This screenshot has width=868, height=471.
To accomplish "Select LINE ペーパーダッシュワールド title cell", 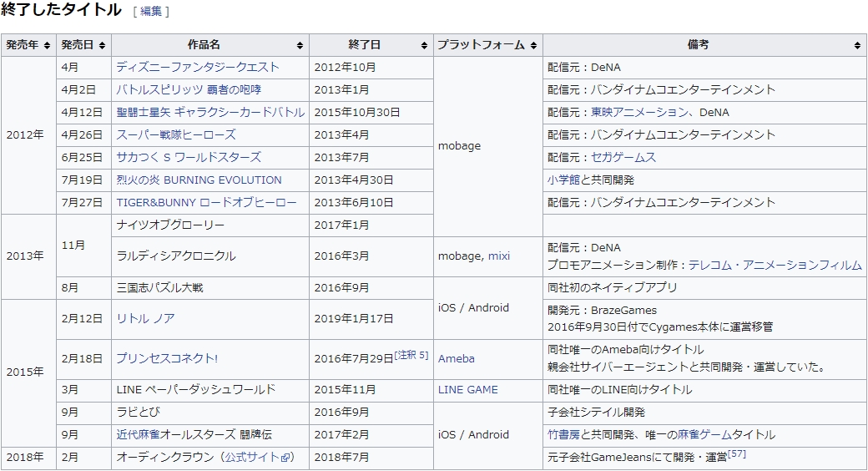I will coord(210,390).
